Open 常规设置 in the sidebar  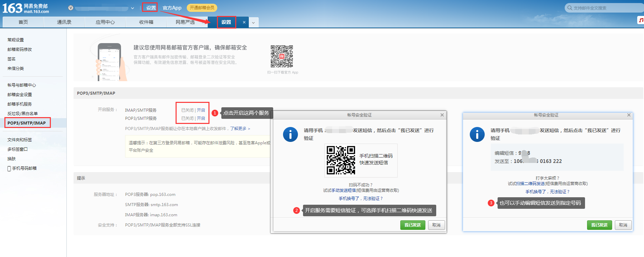click(16, 40)
